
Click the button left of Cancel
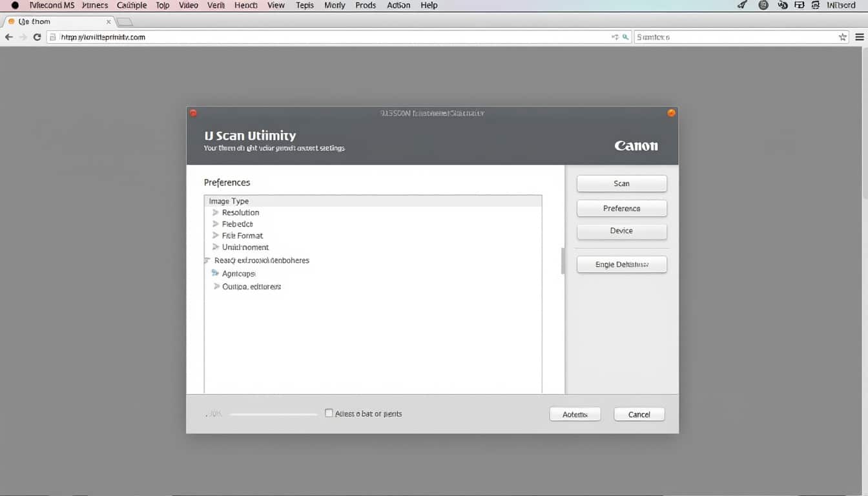(x=575, y=415)
